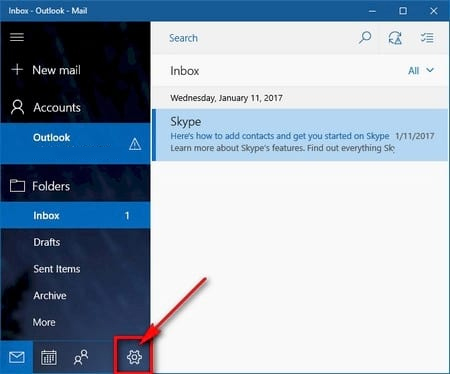This screenshot has height=374, width=450.
Task: Click the 1/11/2017 message date
Action: tap(415, 136)
